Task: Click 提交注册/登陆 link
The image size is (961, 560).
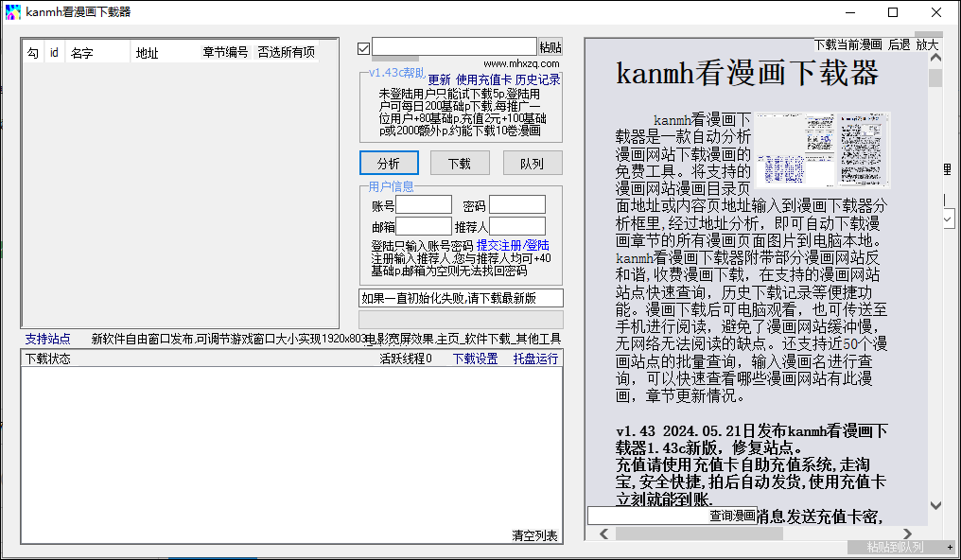Action: [513, 245]
